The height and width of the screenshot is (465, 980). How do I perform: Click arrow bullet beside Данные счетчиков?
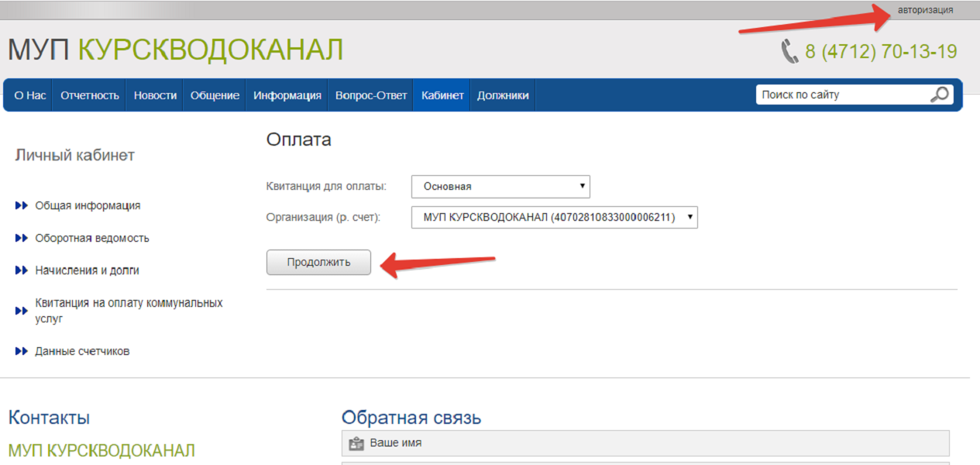[22, 351]
